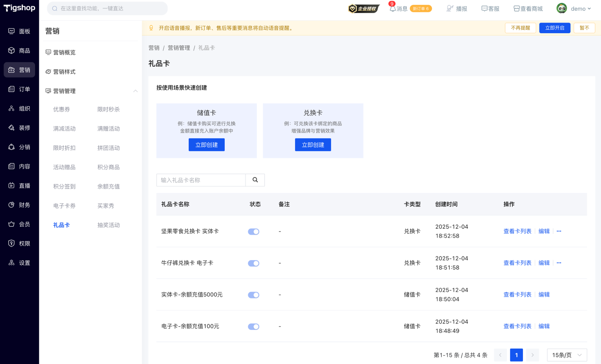Open the 设置 settings icon
Image resolution: width=601 pixels, height=364 pixels.
pyautogui.click(x=11, y=262)
